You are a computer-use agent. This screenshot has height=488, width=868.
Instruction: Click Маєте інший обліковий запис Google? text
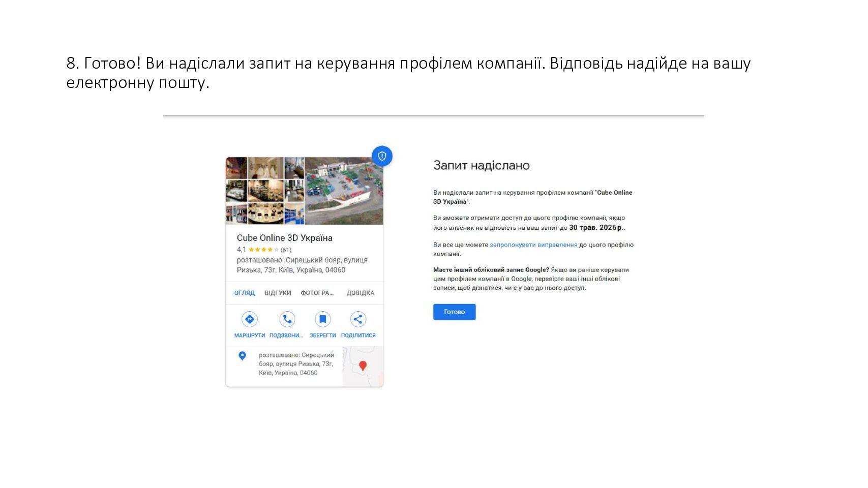tap(491, 270)
